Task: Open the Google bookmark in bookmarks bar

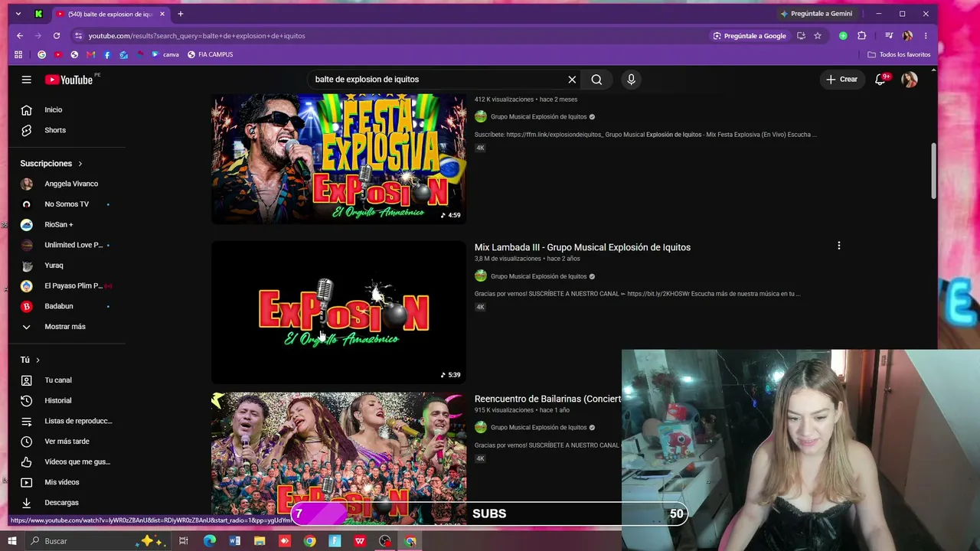Action: [42, 55]
